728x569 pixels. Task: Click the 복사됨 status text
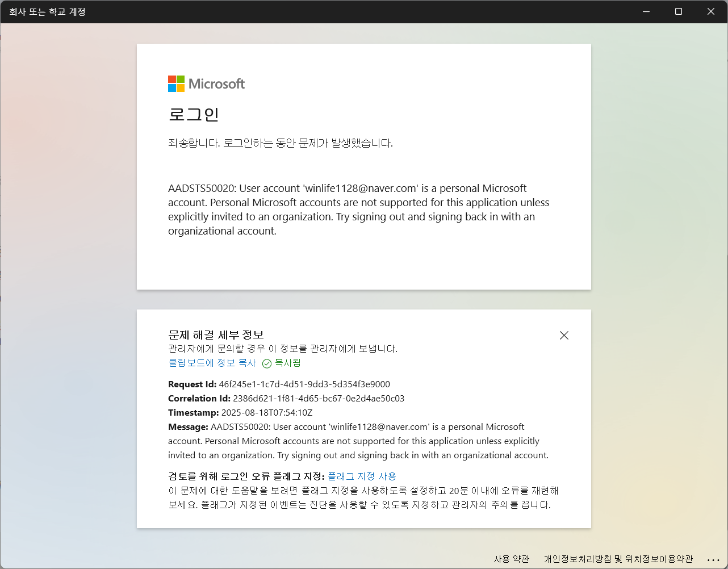pos(288,363)
